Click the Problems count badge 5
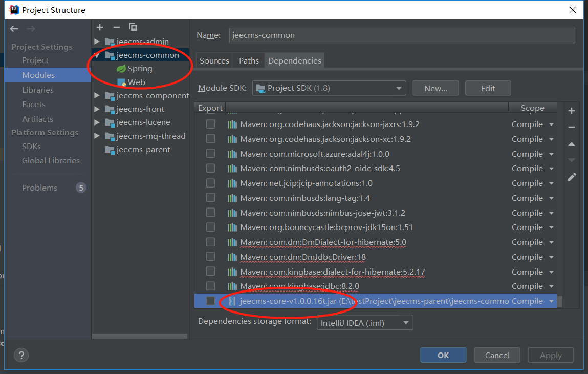Screen dimensions: 588x374 [x=81, y=188]
